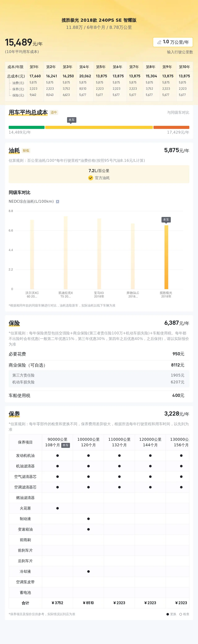This screenshot has height=644, width=198.
Task: Click the ￥3752 maintenance total
Action: click(x=57, y=603)
